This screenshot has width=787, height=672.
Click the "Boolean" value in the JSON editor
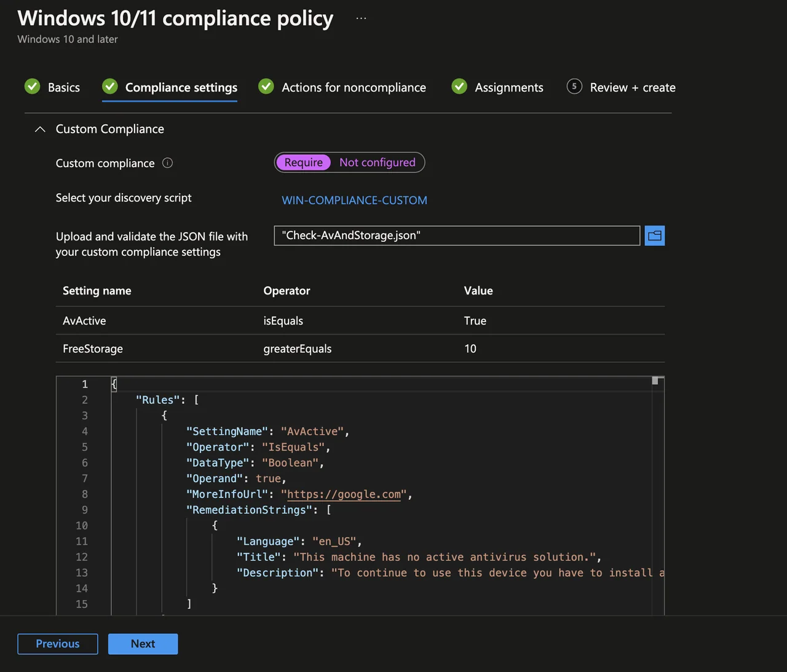coord(290,463)
